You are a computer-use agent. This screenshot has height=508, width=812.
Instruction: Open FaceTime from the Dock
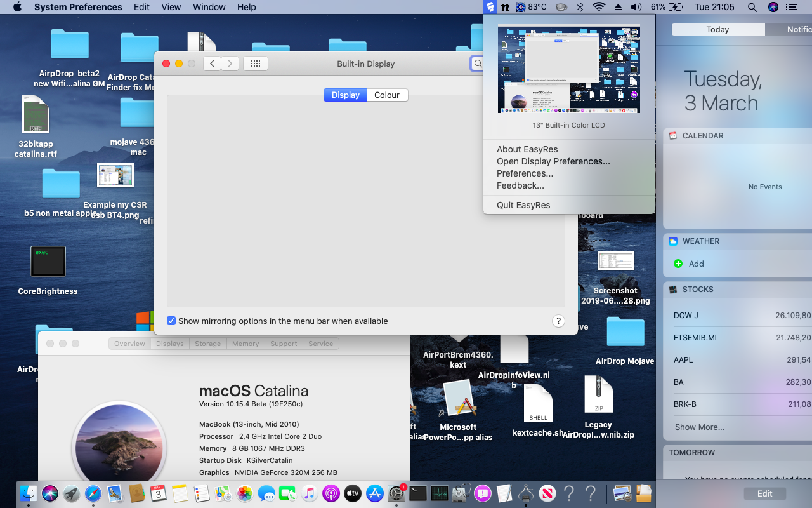click(287, 493)
